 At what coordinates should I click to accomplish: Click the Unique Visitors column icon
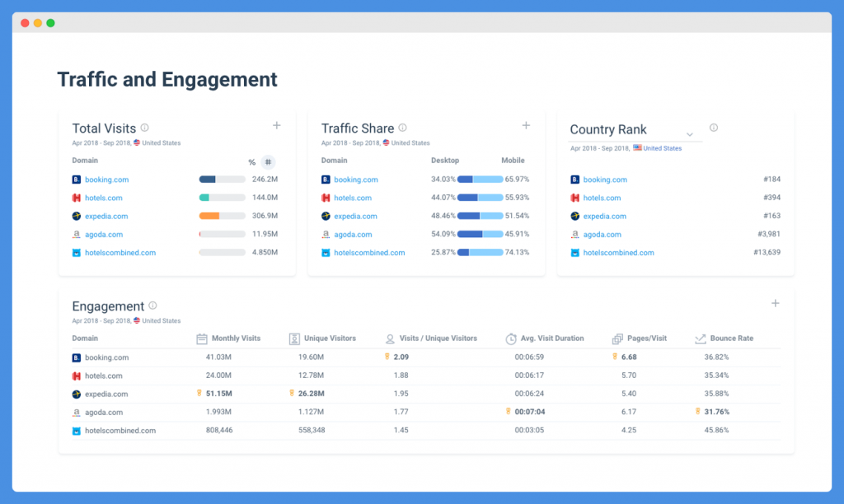tap(294, 338)
